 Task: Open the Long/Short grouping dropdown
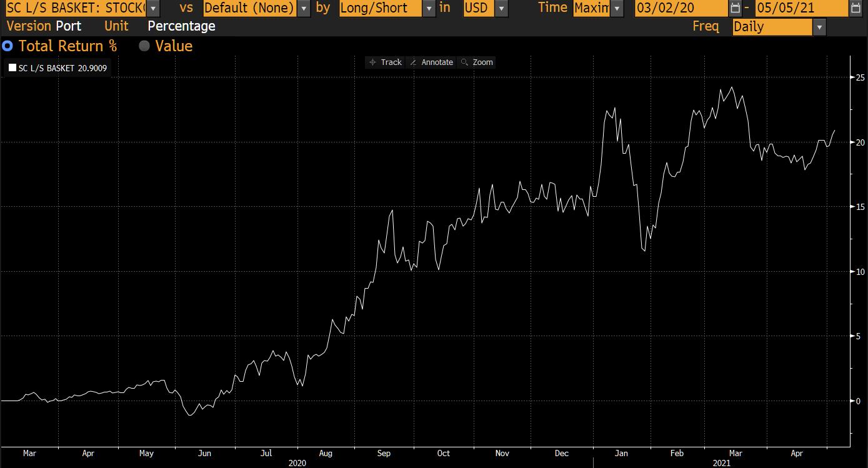click(429, 8)
